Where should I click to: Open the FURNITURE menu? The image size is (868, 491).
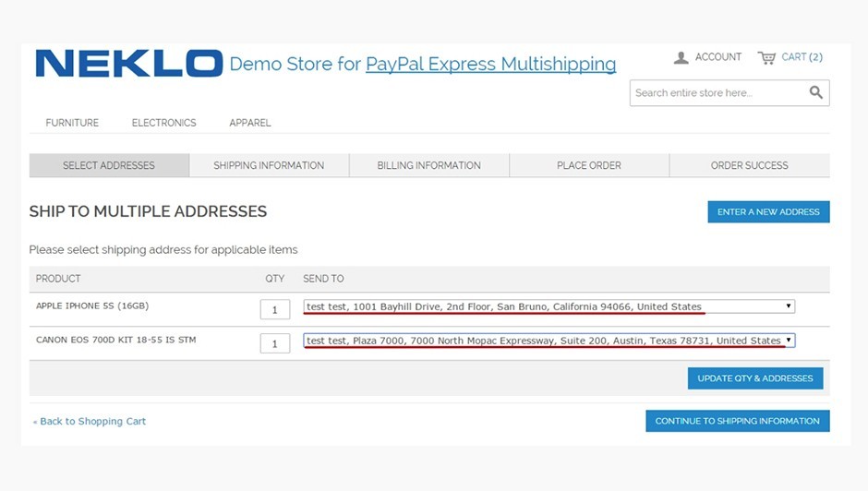(72, 123)
